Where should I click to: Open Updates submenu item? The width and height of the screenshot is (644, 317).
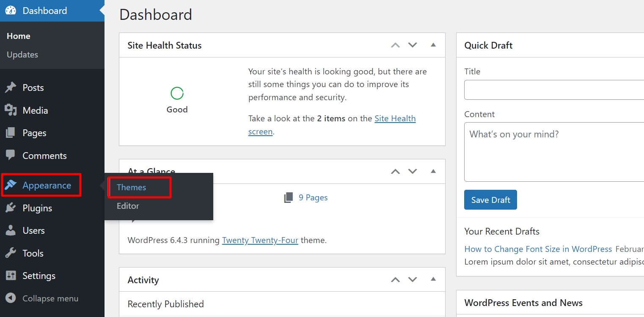(x=22, y=55)
